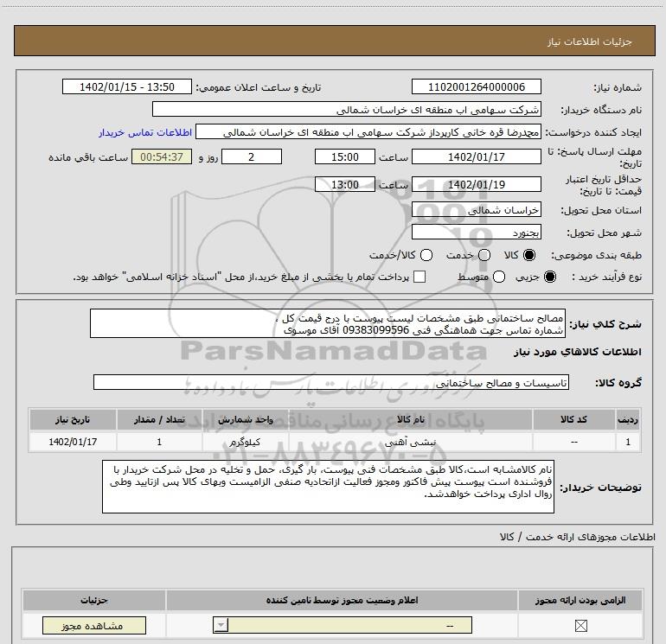Toggle mandatory license checkbox in table
This screenshot has height=644, width=666.
pyautogui.click(x=580, y=625)
